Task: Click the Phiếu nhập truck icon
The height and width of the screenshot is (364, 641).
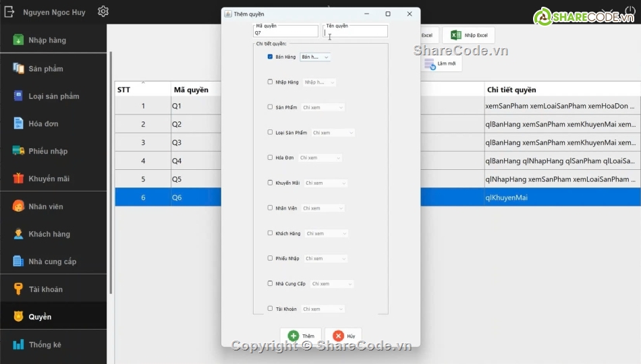Action: click(x=18, y=151)
